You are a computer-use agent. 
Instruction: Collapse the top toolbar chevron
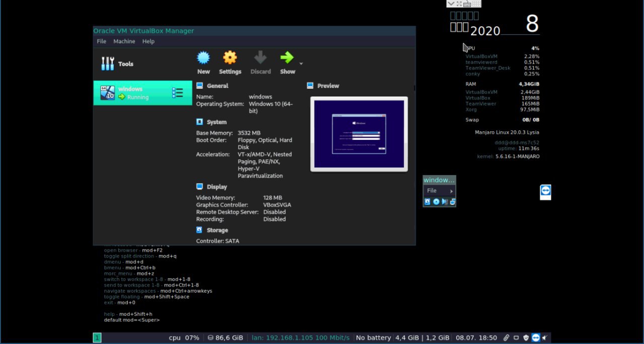click(x=451, y=4)
